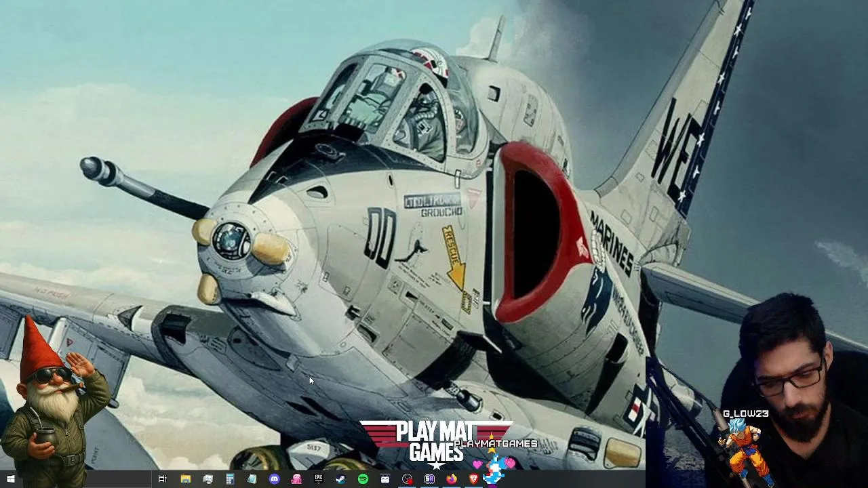
Task: Open Spotify from the taskbar
Action: click(x=363, y=479)
